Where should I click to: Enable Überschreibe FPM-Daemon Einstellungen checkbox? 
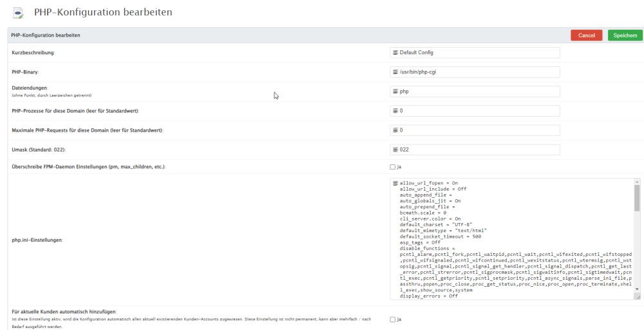coord(392,168)
